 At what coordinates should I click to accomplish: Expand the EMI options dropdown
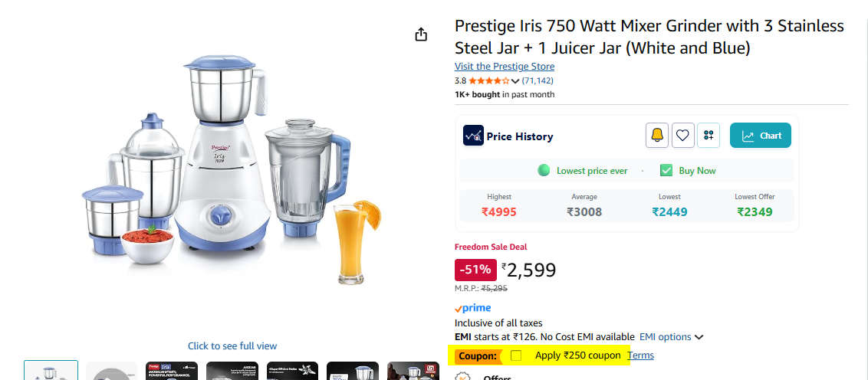(672, 337)
